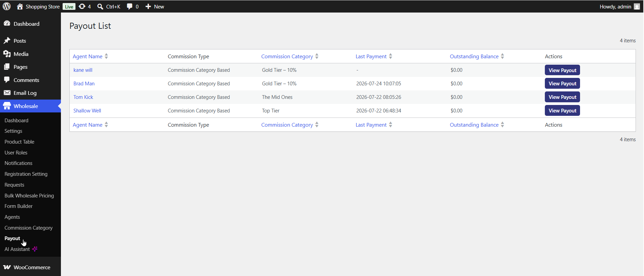Click the '2026-07-24 10:07:05' payment date
Screen dimensions: 644x276
[x=379, y=84]
